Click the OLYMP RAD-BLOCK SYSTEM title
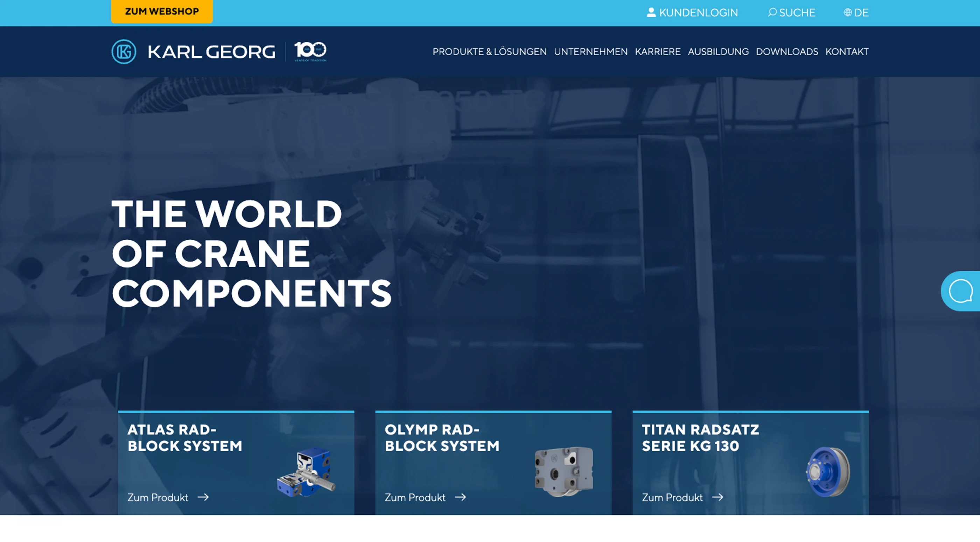This screenshot has width=980, height=542. 442,438
